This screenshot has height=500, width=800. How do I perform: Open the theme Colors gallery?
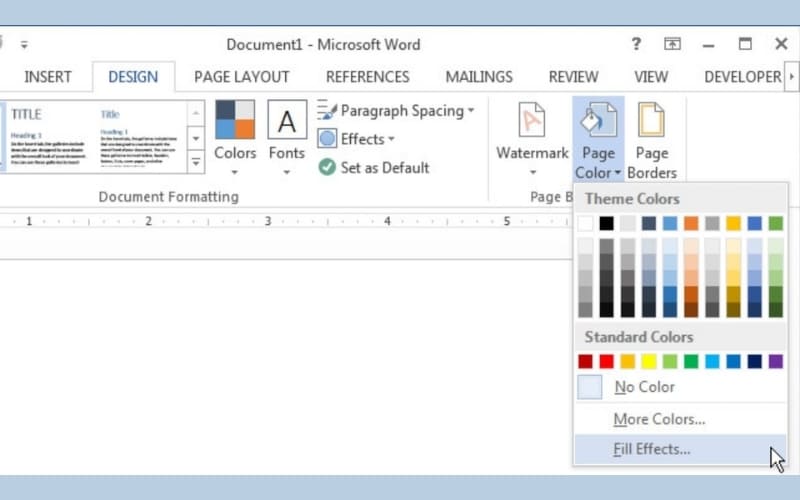235,138
